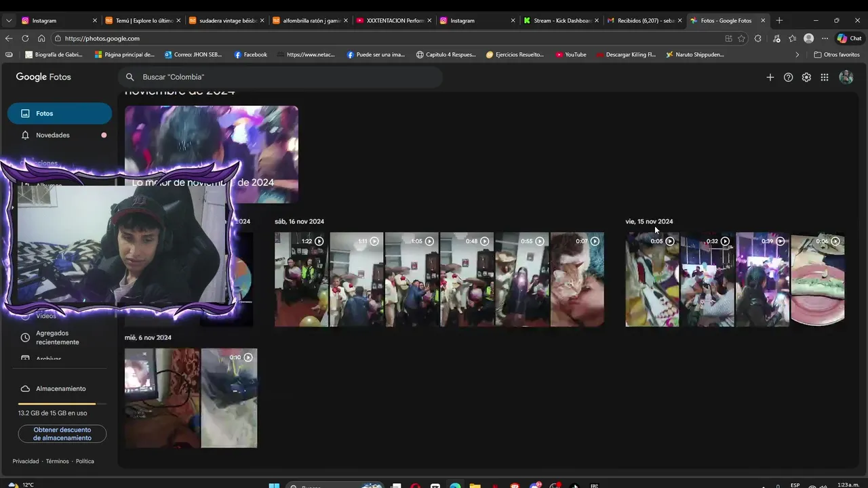Open Novedades bell item in sidebar
This screenshot has height=488, width=868.
[x=59, y=135]
